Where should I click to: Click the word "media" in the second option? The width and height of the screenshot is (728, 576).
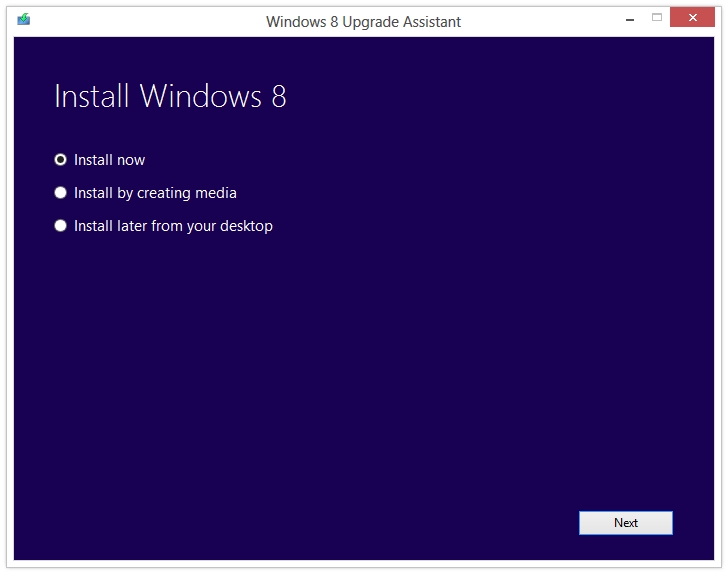click(216, 193)
